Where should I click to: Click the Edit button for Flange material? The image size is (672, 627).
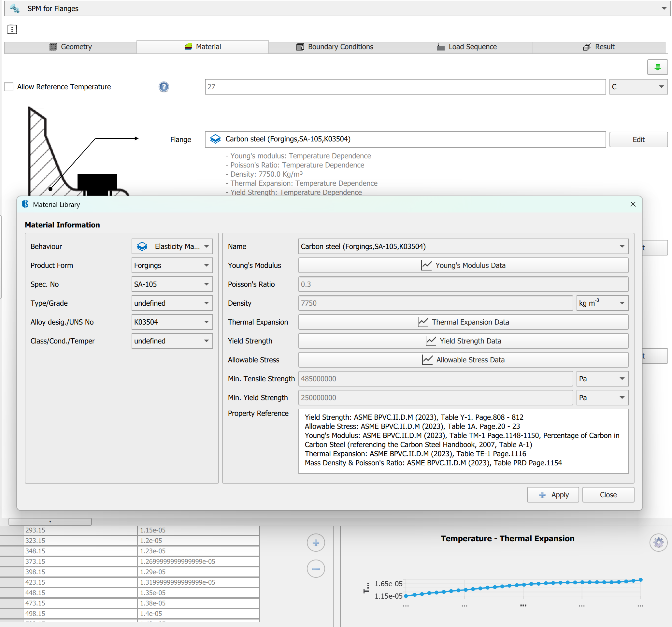pyautogui.click(x=638, y=139)
